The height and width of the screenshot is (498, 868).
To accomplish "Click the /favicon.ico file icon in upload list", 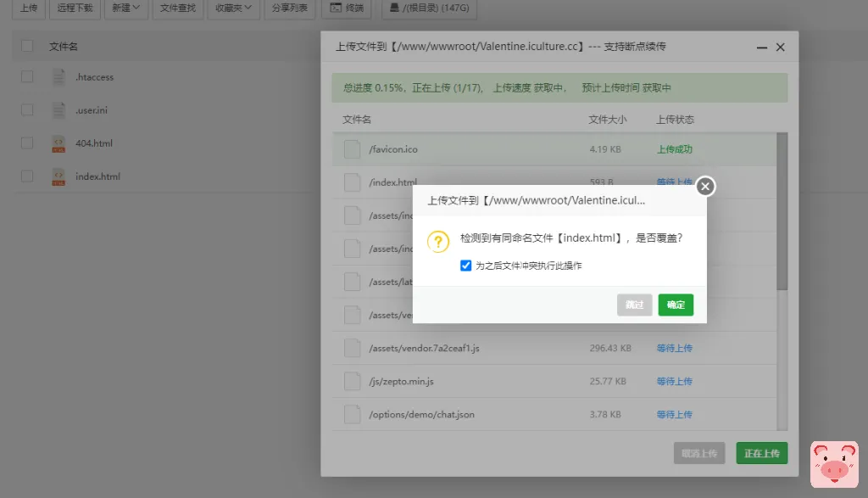I will point(352,149).
